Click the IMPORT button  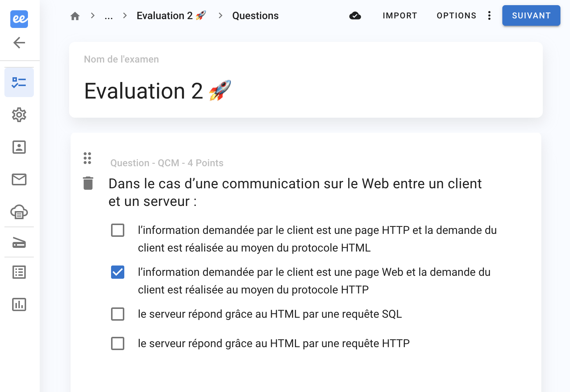click(400, 15)
